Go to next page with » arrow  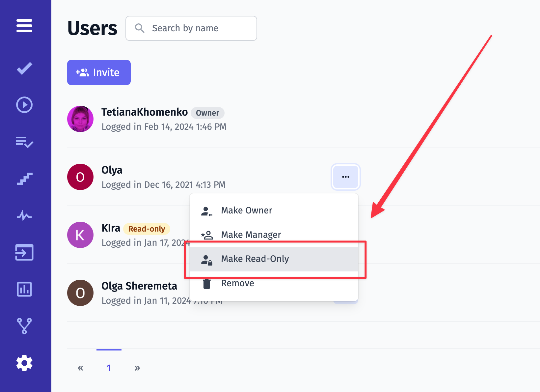click(137, 368)
